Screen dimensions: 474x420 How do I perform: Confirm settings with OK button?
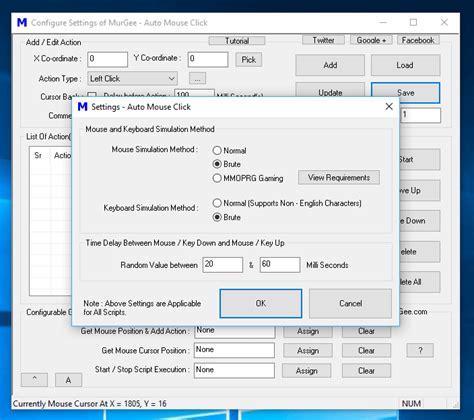point(261,303)
